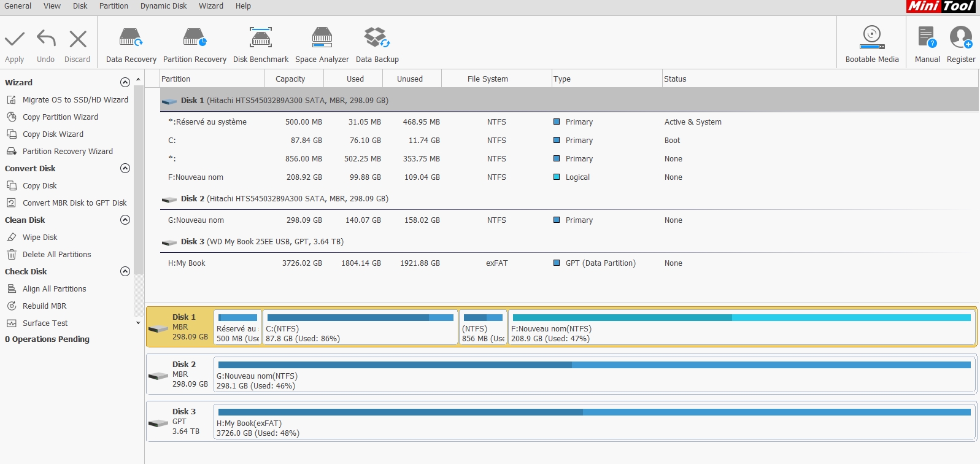Viewport: 980px width, 464px height.
Task: Open the Disk menu
Action: (80, 6)
